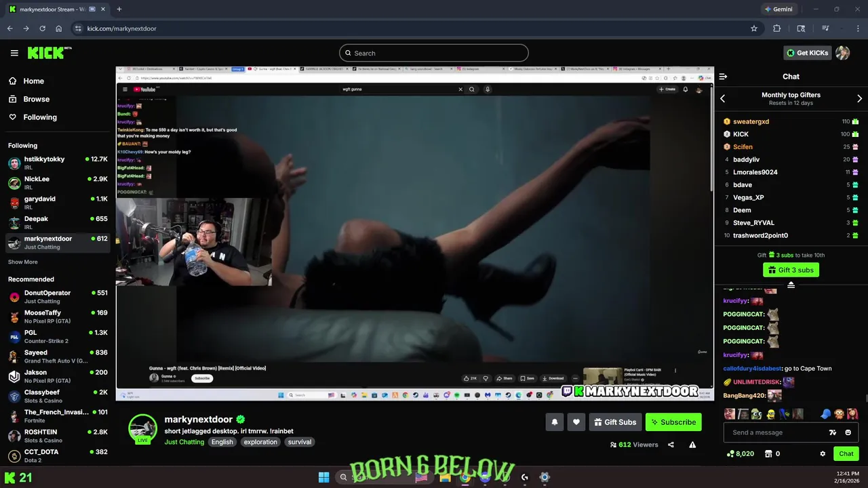Open PGL Counter-Strike 2 channel
Image resolution: width=868 pixels, height=488 pixels.
(x=58, y=336)
